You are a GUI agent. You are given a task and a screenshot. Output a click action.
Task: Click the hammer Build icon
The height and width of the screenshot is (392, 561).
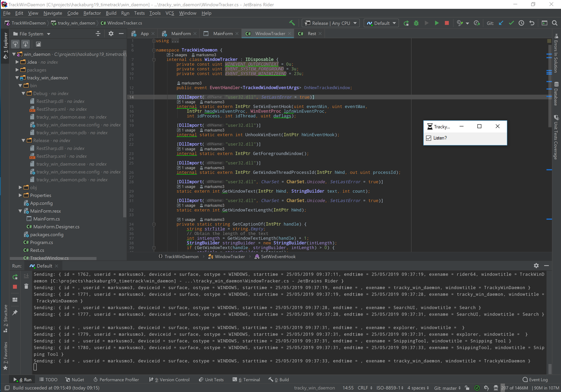(292, 23)
